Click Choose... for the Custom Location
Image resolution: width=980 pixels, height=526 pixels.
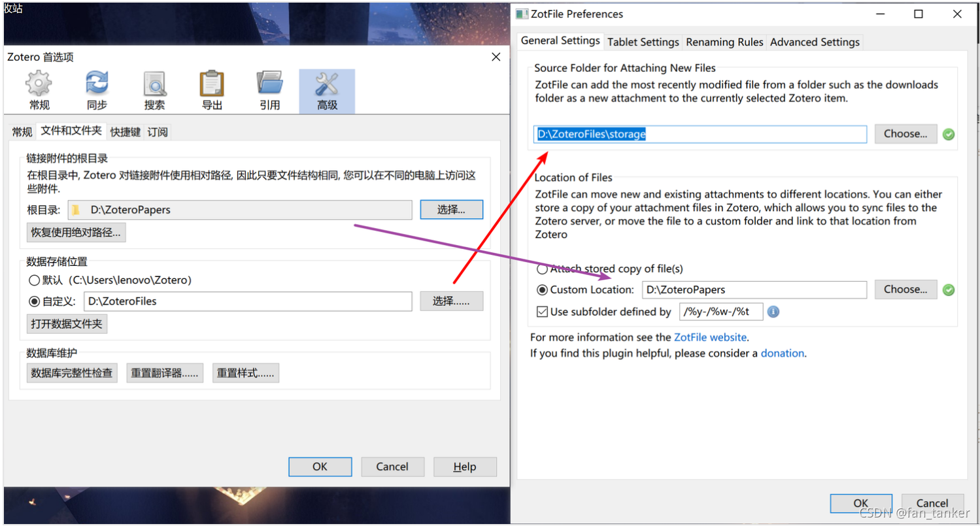pyautogui.click(x=905, y=289)
